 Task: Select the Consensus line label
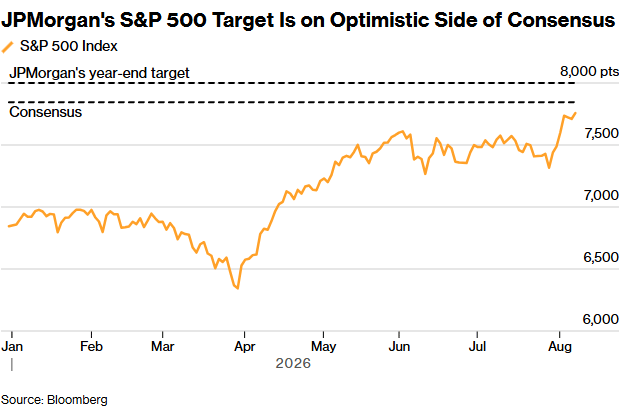[x=45, y=112]
